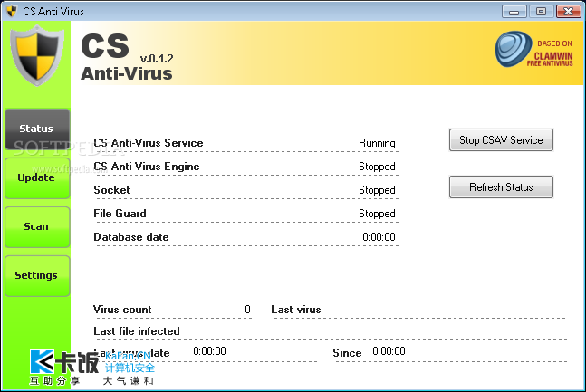
Task: Select the 'File Guard' label
Action: point(120,214)
